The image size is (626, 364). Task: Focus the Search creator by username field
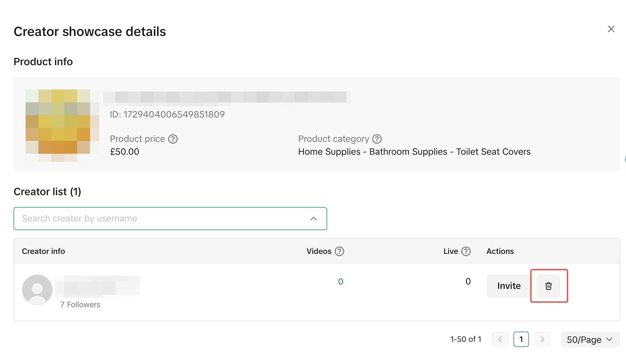click(161, 219)
